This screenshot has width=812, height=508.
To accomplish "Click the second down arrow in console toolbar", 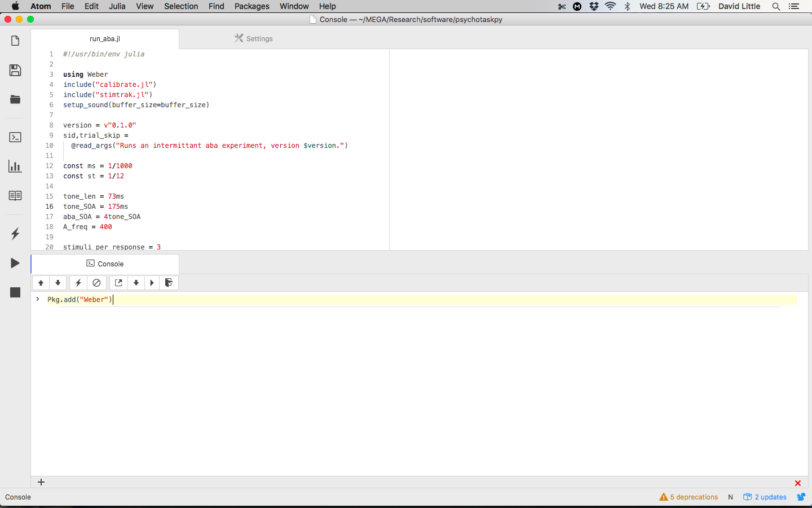I will click(x=136, y=283).
